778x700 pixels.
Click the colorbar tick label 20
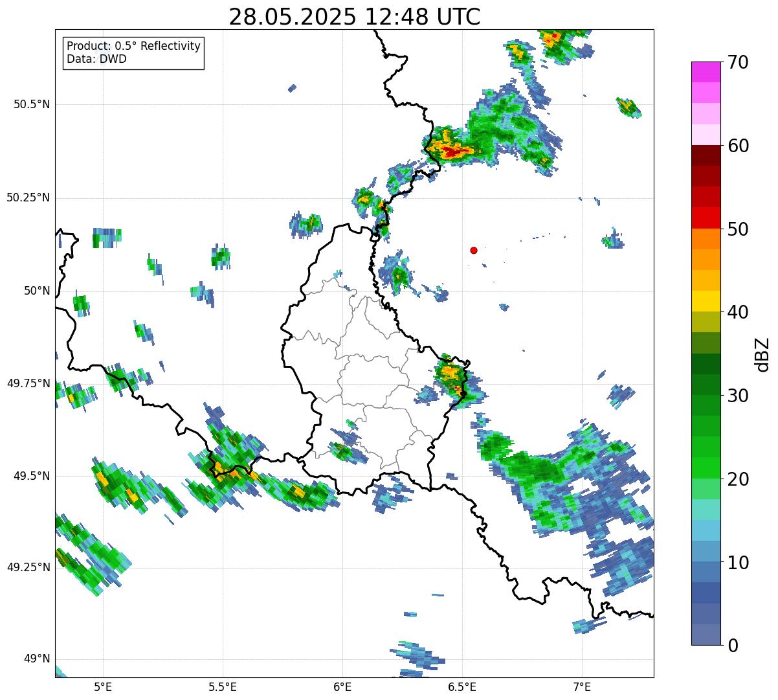tap(738, 479)
